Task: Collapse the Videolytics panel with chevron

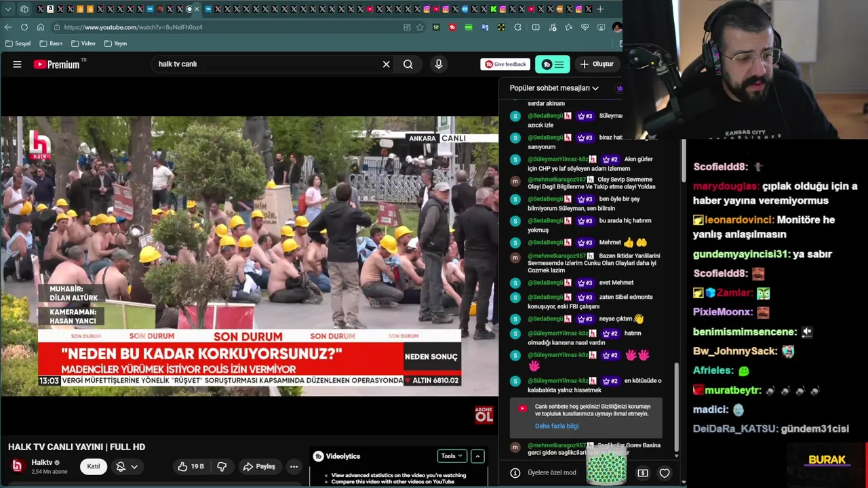Action: 477,456
